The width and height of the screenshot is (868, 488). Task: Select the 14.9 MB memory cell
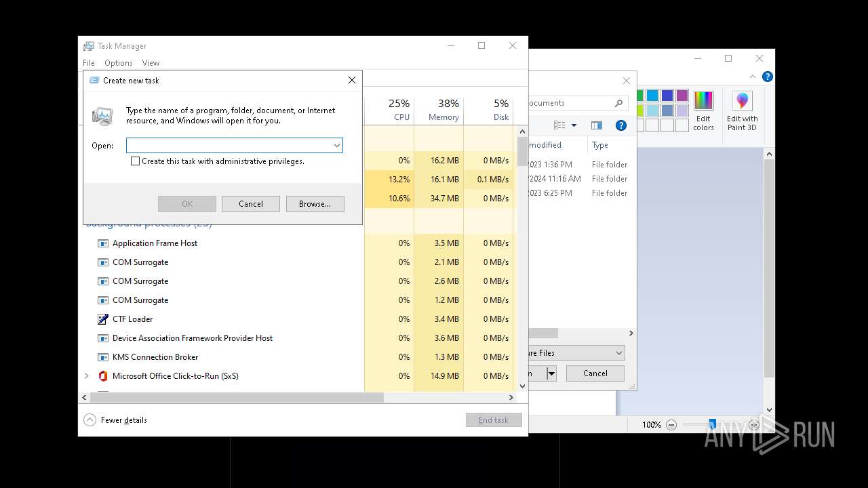point(439,376)
